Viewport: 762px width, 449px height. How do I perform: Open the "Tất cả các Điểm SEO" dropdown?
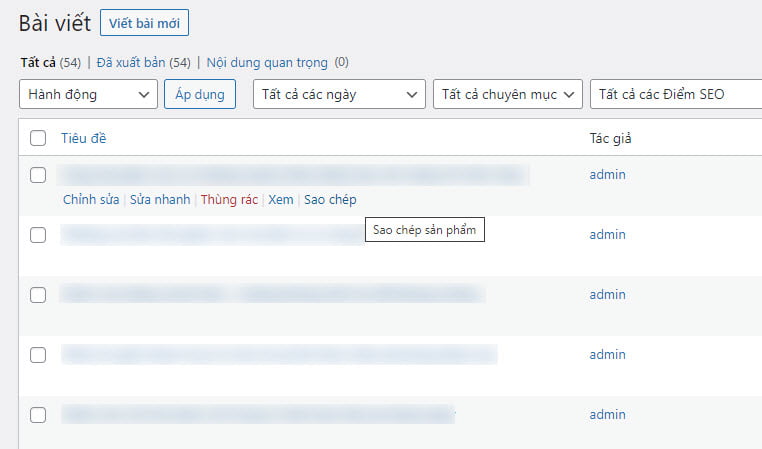tap(675, 95)
